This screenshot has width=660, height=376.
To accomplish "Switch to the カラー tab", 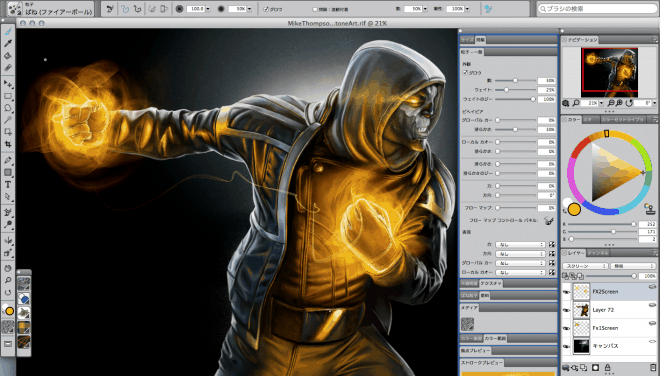I will [x=573, y=120].
